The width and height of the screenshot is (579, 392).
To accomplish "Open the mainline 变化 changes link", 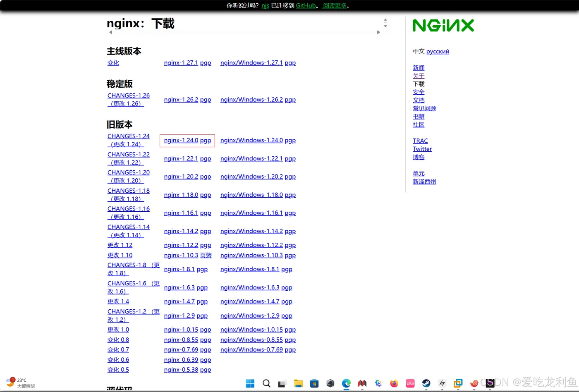I will click(x=113, y=63).
